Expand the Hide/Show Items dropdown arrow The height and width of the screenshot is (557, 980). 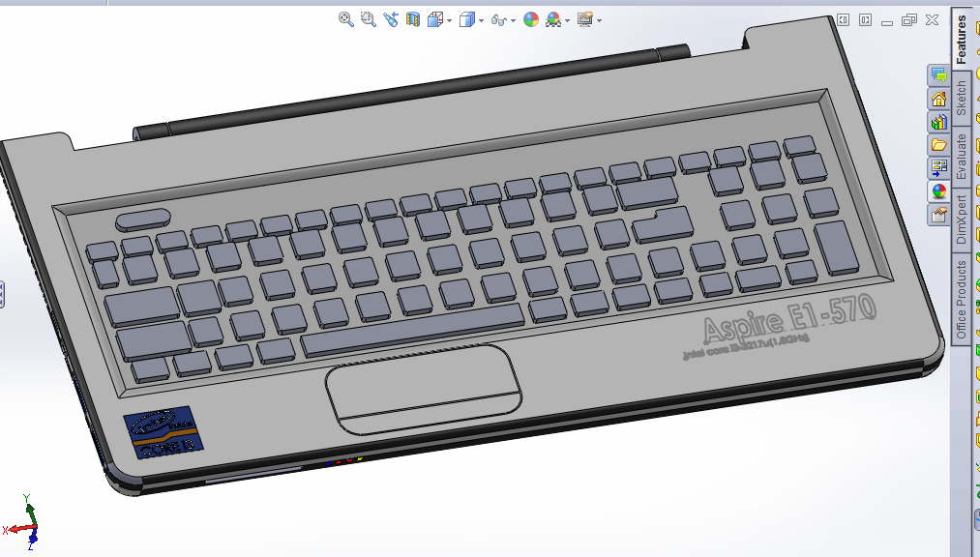tap(513, 20)
